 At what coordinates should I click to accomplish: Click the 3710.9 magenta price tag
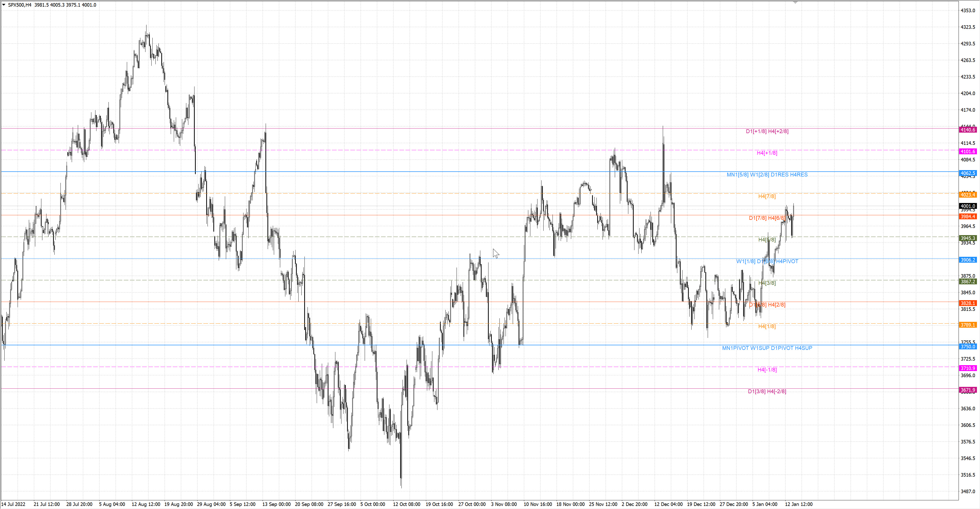[x=968, y=368]
